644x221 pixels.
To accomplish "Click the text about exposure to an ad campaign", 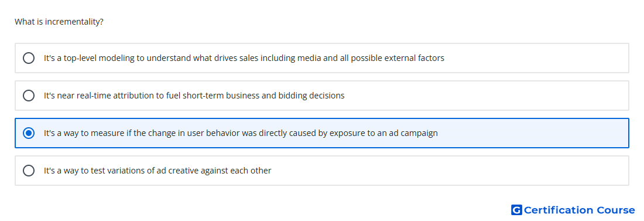I will point(241,133).
